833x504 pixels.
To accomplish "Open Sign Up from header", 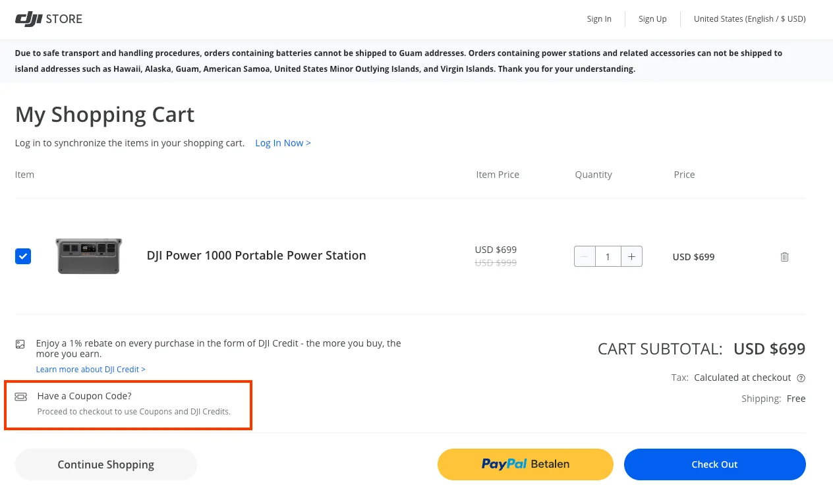I will click(x=652, y=19).
